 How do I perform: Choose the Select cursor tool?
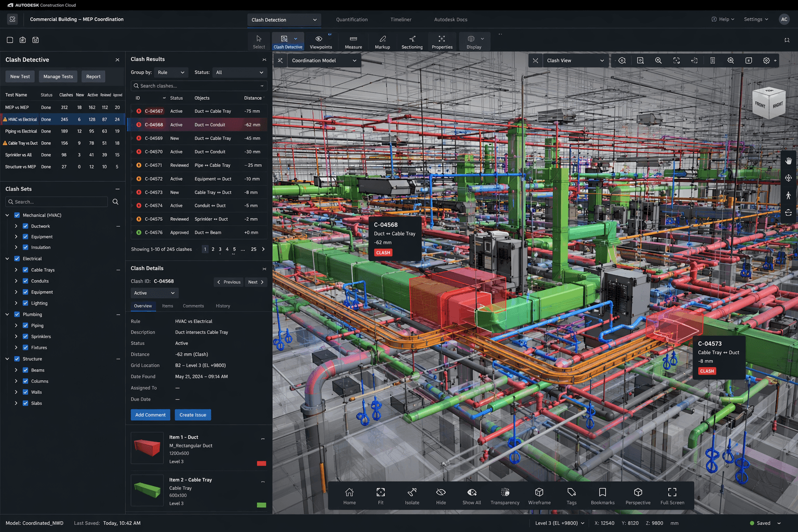(259, 42)
